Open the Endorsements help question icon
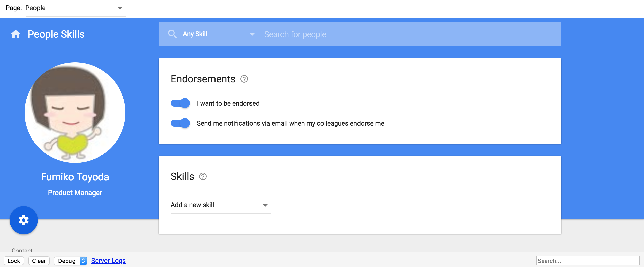 pos(244,79)
